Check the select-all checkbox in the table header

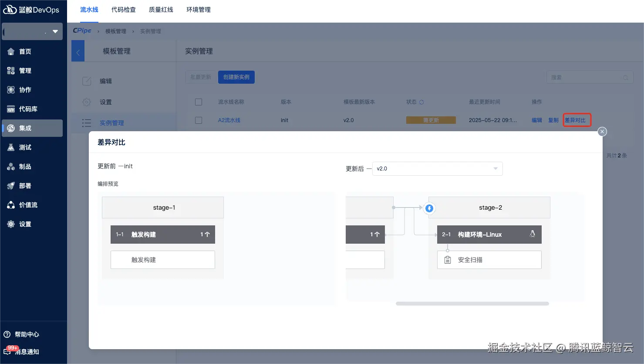click(198, 102)
